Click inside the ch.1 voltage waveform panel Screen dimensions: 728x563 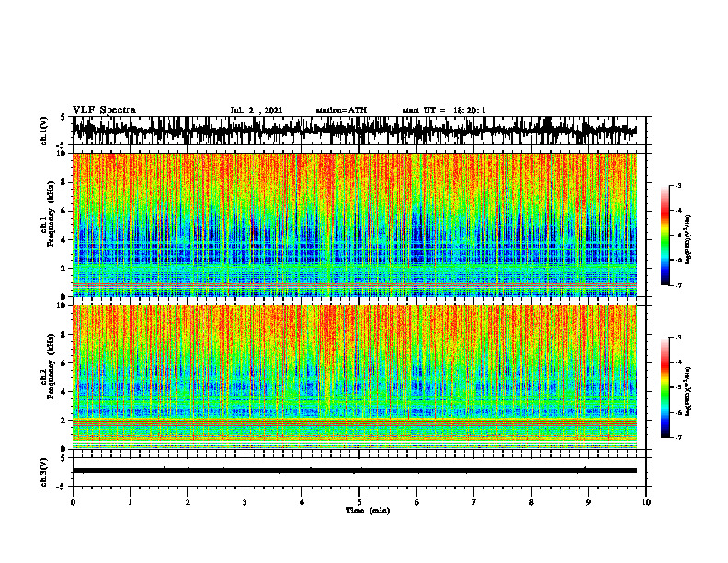click(x=359, y=131)
